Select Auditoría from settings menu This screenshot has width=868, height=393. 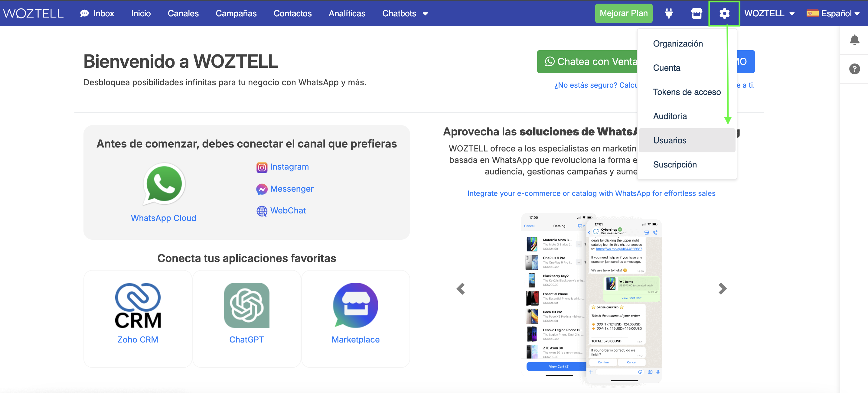click(x=687, y=116)
